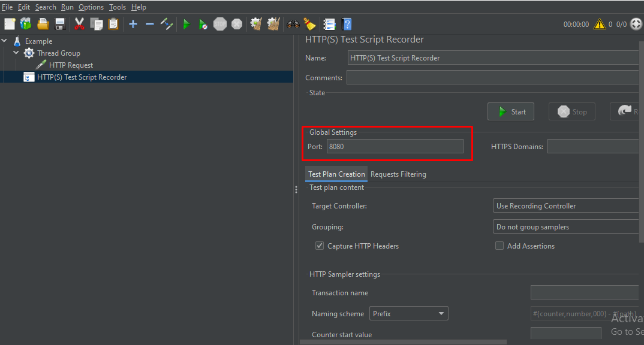Select HTTP Request in the tree
This screenshot has width=644, height=345.
[71, 65]
